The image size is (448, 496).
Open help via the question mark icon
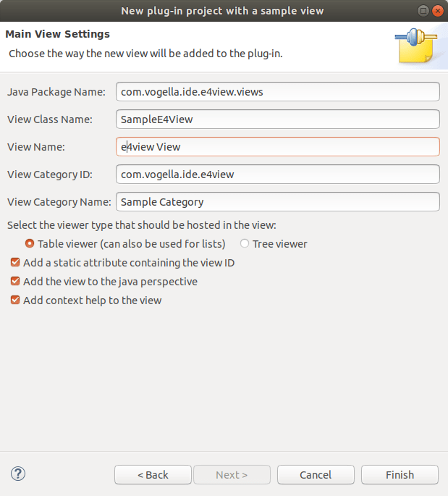tap(19, 474)
